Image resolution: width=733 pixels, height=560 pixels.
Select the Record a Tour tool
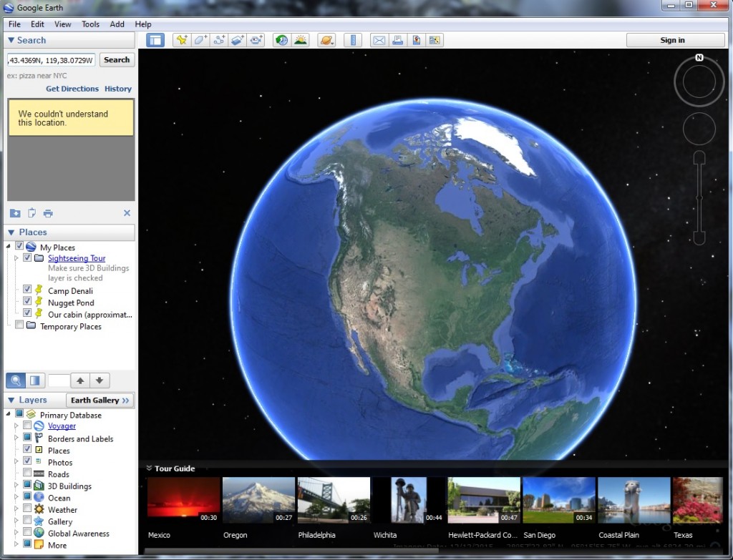255,40
